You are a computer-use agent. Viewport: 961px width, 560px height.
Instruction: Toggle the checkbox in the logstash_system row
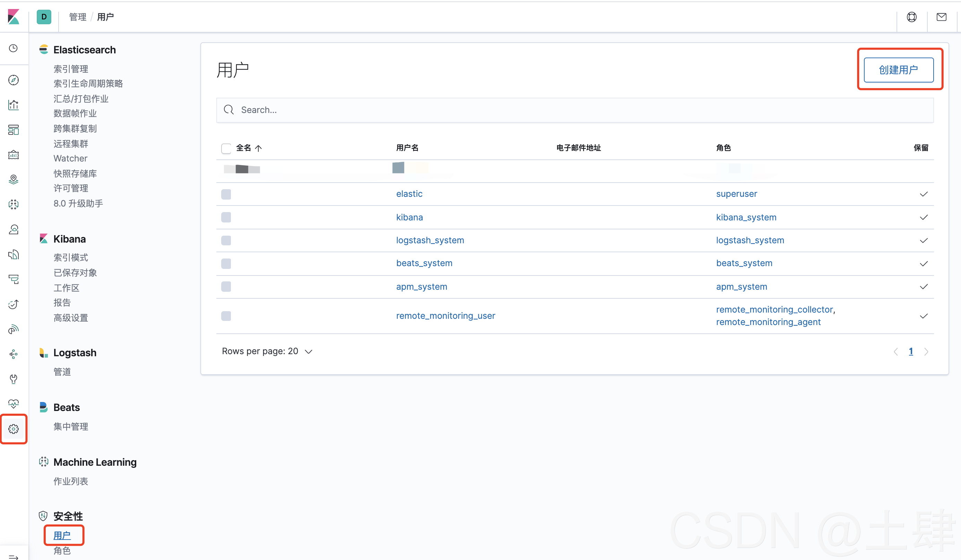(x=226, y=240)
